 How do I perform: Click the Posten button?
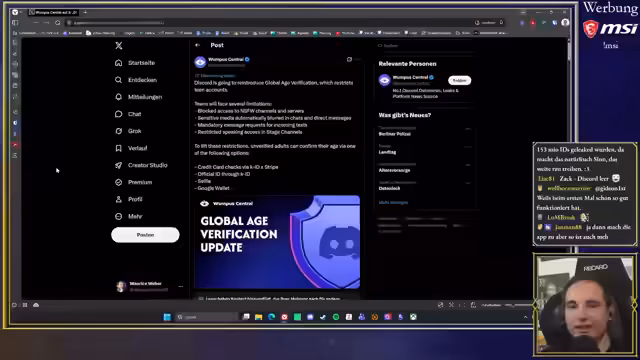[x=145, y=235]
